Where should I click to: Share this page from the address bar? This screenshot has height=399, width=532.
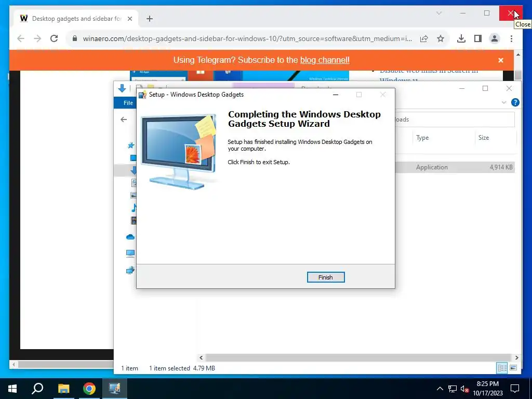424,38
